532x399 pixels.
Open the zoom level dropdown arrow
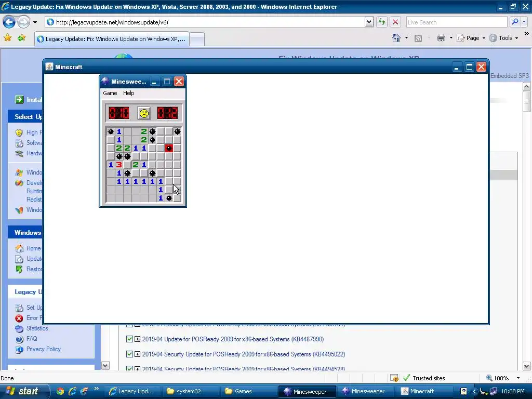518,378
